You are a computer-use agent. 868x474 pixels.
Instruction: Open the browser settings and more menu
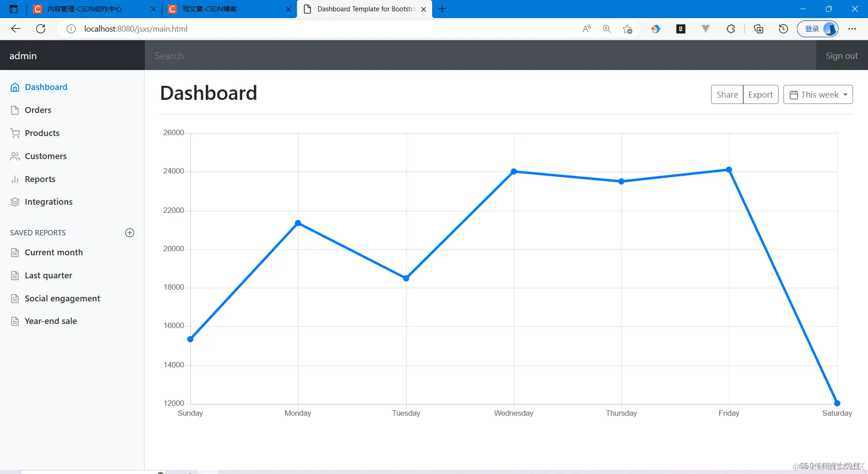852,29
